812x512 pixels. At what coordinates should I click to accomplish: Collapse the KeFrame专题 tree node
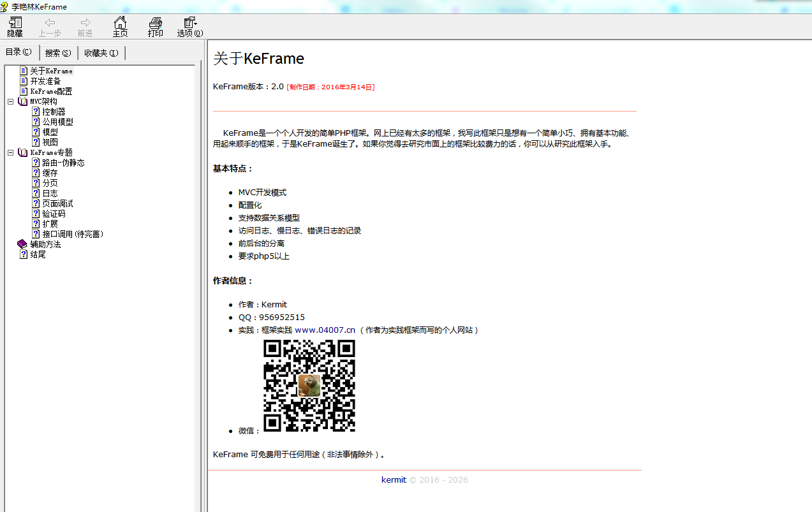point(10,152)
